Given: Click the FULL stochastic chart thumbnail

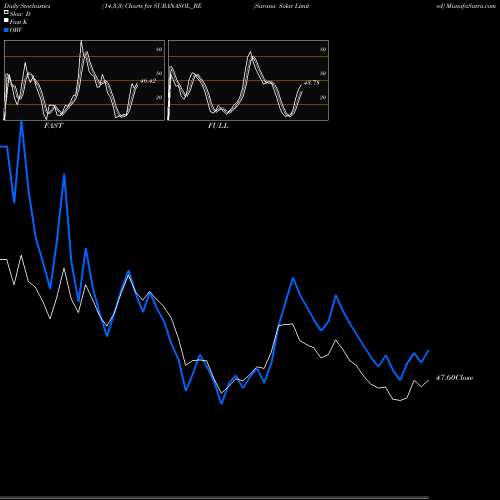Looking at the screenshot, I should 248,80.
